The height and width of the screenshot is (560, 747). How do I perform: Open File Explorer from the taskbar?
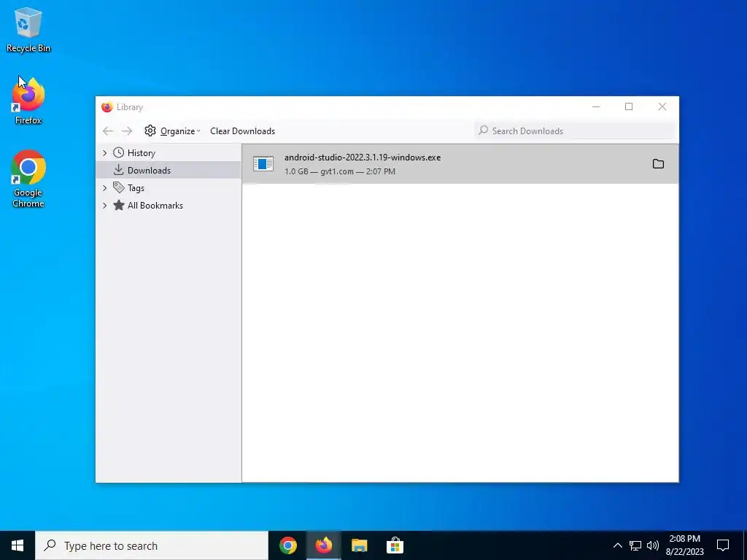[359, 545]
